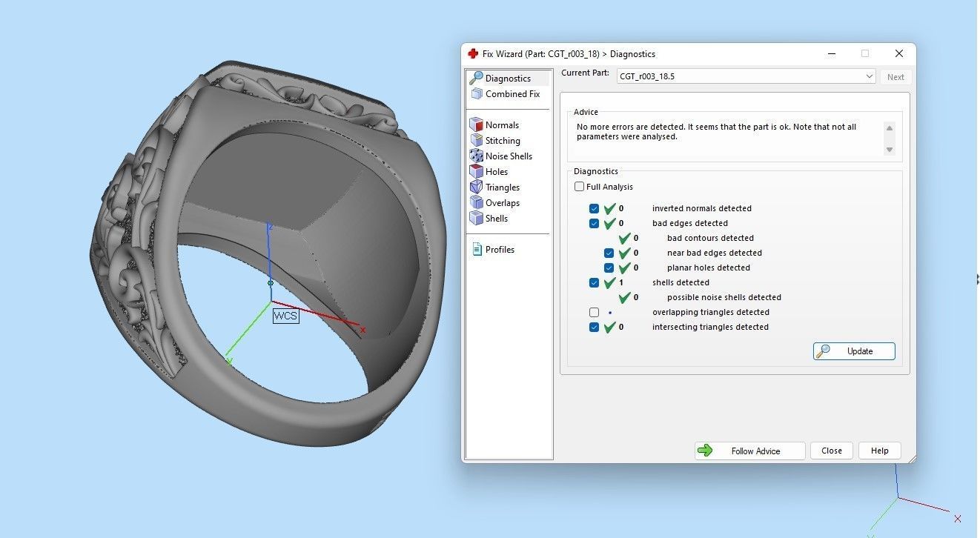Enable the Full Analysis checkbox

[x=580, y=187]
